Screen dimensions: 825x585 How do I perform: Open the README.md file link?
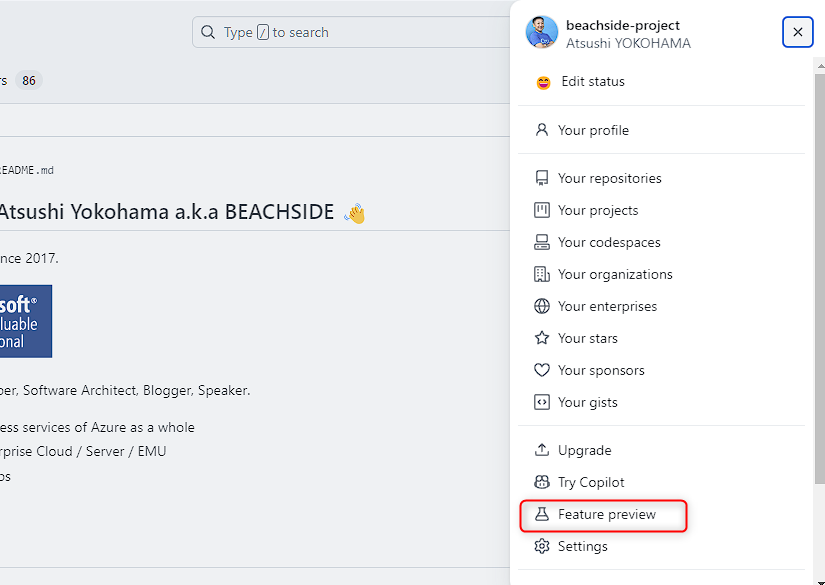[28, 170]
